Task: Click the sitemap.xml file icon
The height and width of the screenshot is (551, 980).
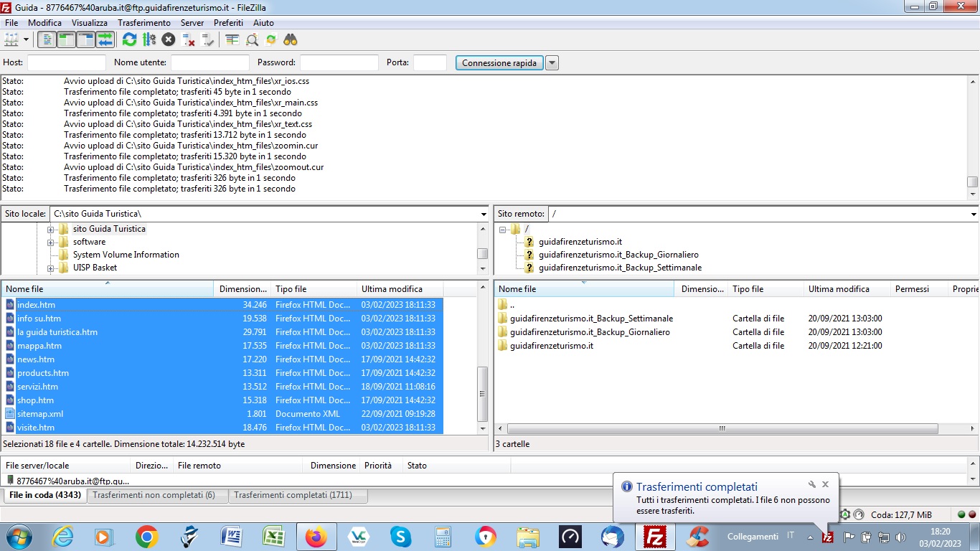Action: coord(10,414)
